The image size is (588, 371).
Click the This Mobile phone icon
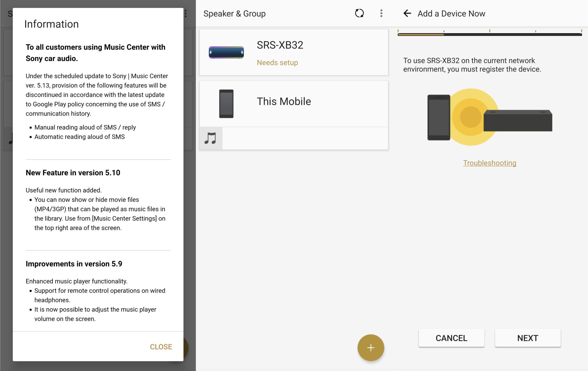pyautogui.click(x=226, y=103)
